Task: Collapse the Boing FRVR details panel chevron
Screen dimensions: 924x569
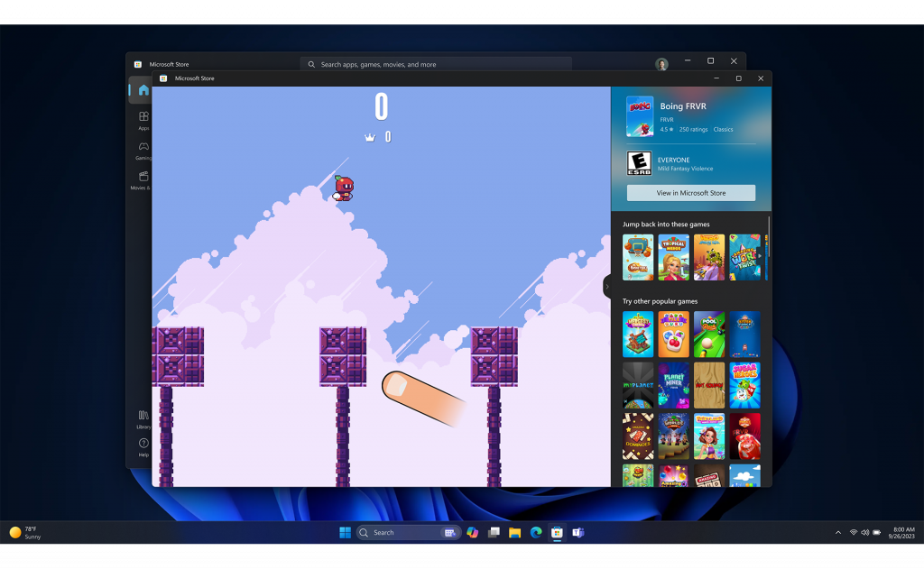Action: pyautogui.click(x=608, y=286)
